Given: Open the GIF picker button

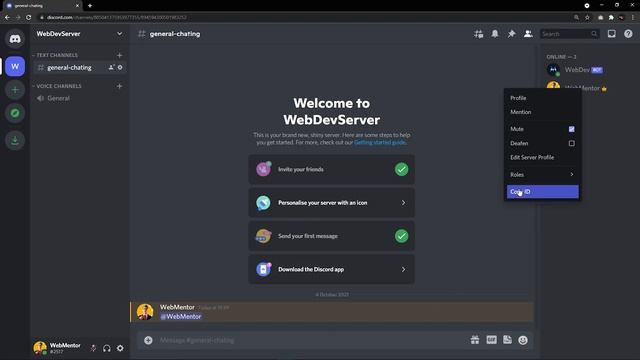Looking at the screenshot, I should click(491, 340).
